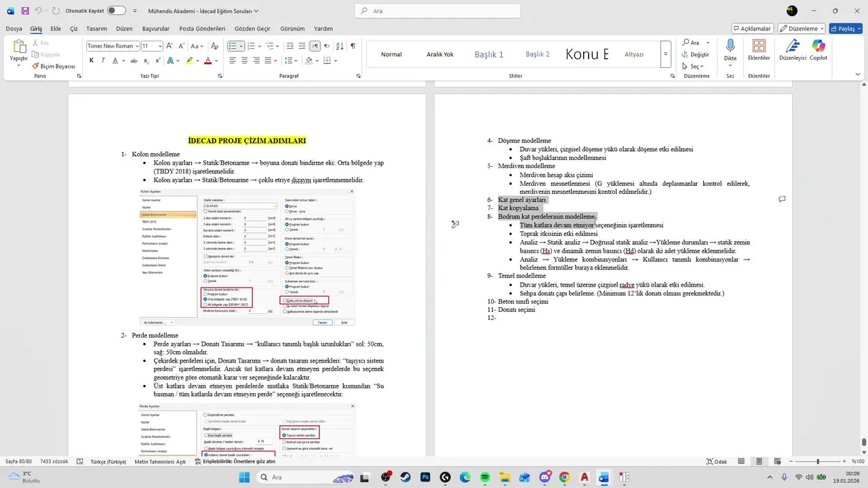The image size is (868, 488).
Task: Click Biçim Boyacısı format painter
Action: click(53, 66)
